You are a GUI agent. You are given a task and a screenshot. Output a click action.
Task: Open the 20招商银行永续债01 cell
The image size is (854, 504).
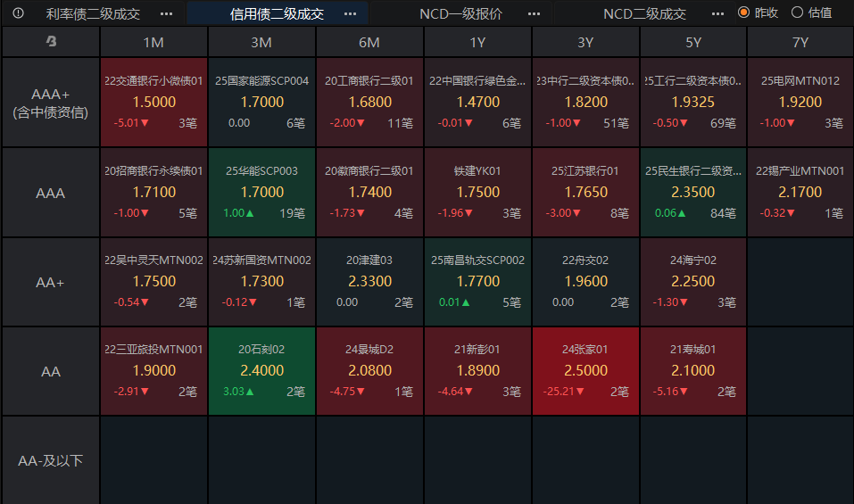coord(153,192)
